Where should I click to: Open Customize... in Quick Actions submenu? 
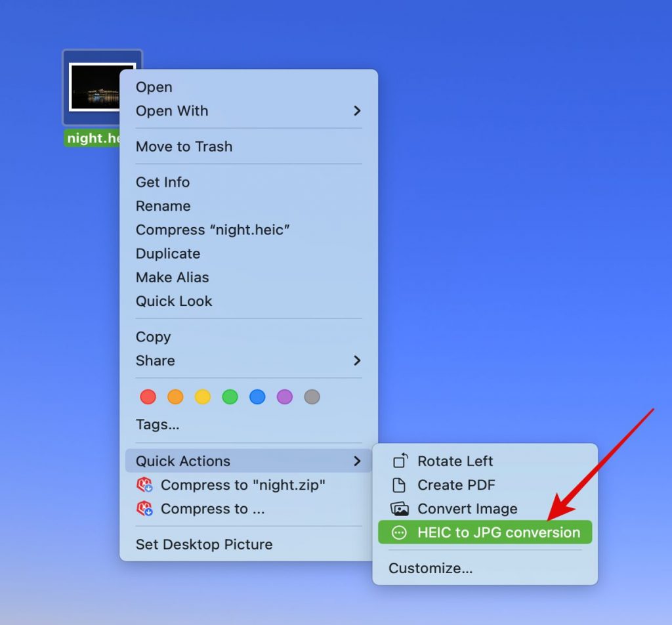pos(430,568)
